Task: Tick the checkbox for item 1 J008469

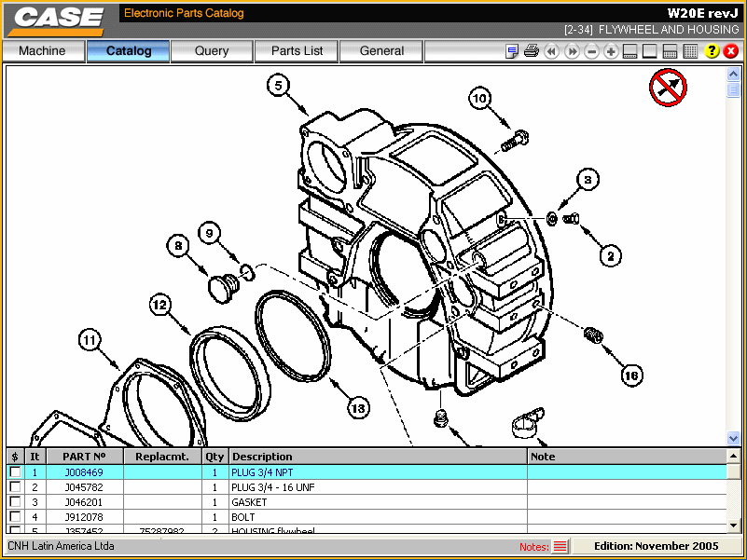Action: 16,471
